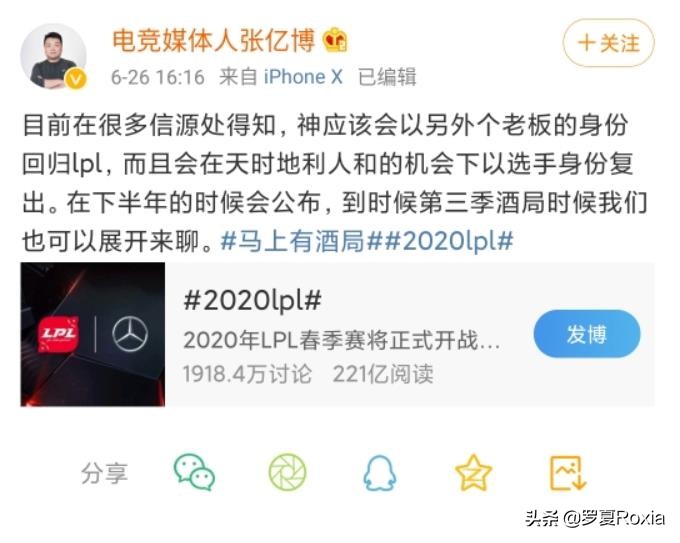Share to QQ using penguin icon

pyautogui.click(x=380, y=473)
